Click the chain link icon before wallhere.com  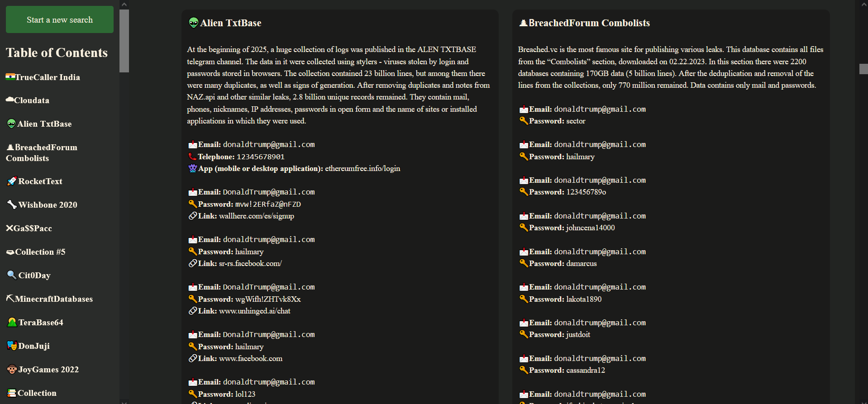coord(192,216)
